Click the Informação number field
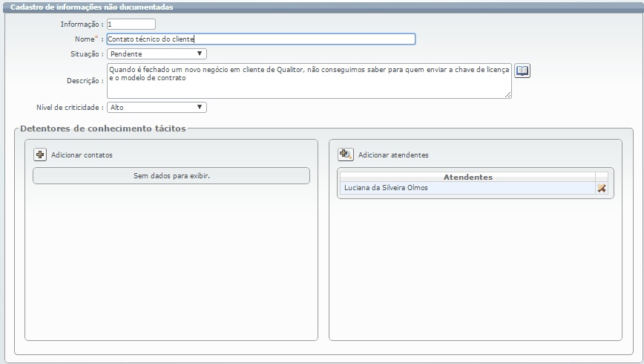Viewport: 644px width, 364px height. coord(131,25)
